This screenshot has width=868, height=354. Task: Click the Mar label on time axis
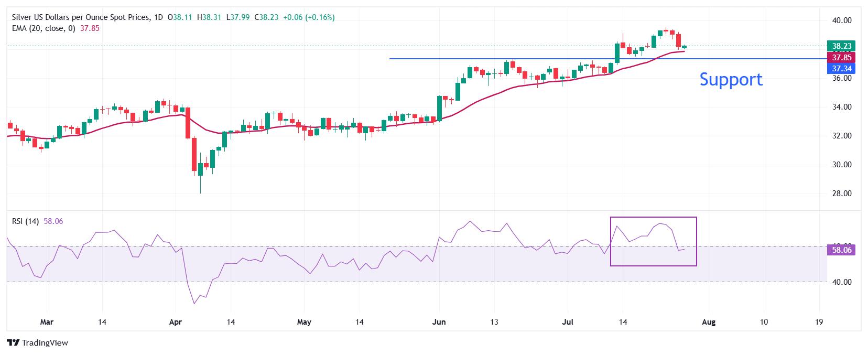(x=47, y=322)
